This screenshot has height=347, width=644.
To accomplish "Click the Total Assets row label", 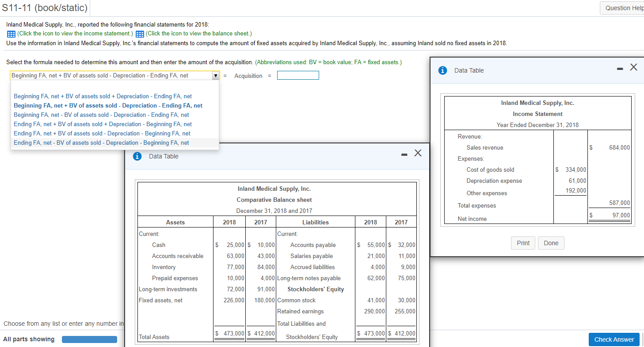I will pos(154,337).
